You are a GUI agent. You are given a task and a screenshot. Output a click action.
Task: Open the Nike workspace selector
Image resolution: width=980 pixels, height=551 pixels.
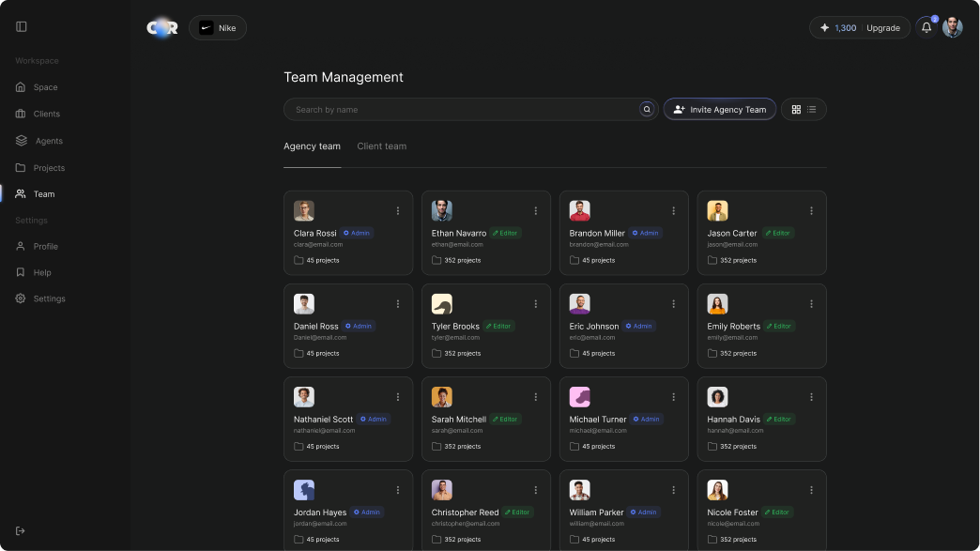click(x=218, y=28)
